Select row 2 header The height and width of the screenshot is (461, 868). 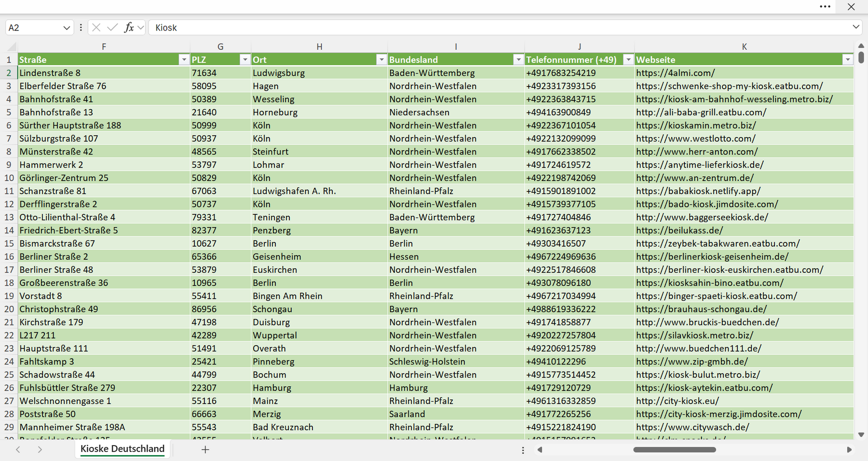(9, 73)
